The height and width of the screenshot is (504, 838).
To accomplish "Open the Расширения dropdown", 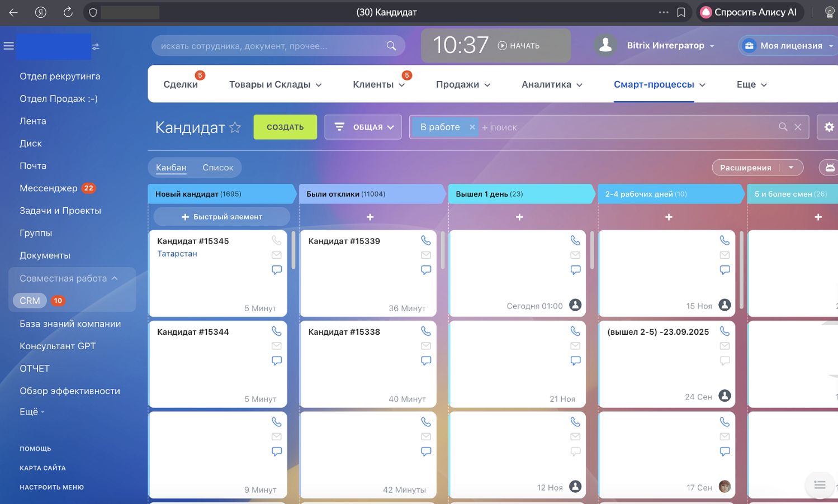I will point(791,168).
